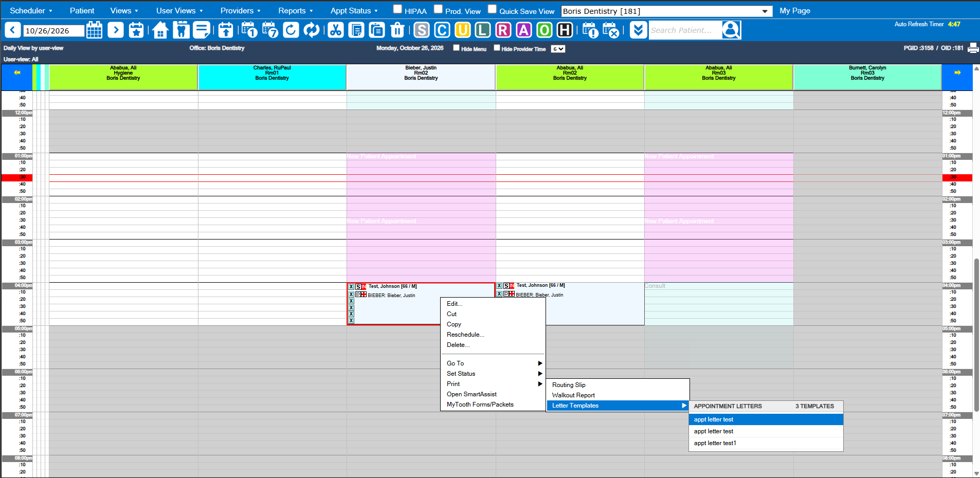Open the column count dropdown showing 6

[558, 49]
